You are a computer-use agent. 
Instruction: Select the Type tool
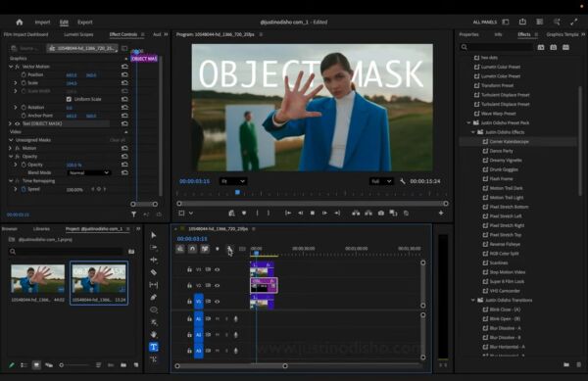point(154,347)
